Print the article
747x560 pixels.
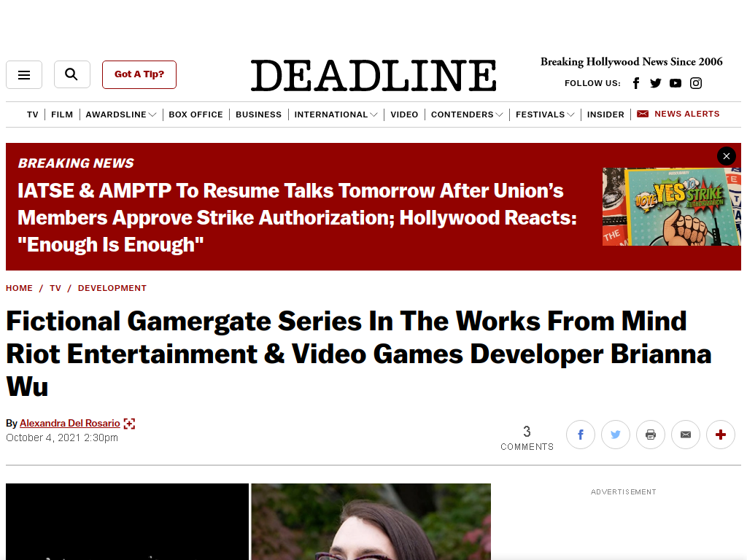pos(651,435)
